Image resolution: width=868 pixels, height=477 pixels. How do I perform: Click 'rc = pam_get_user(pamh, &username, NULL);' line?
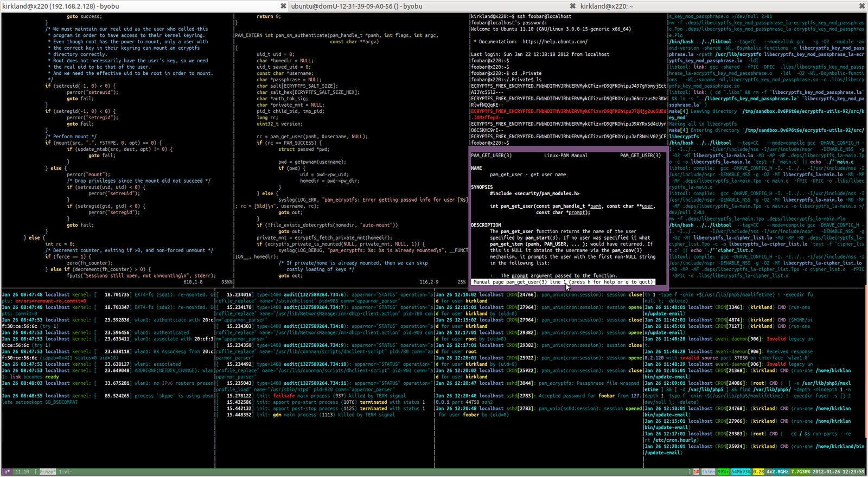click(312, 137)
